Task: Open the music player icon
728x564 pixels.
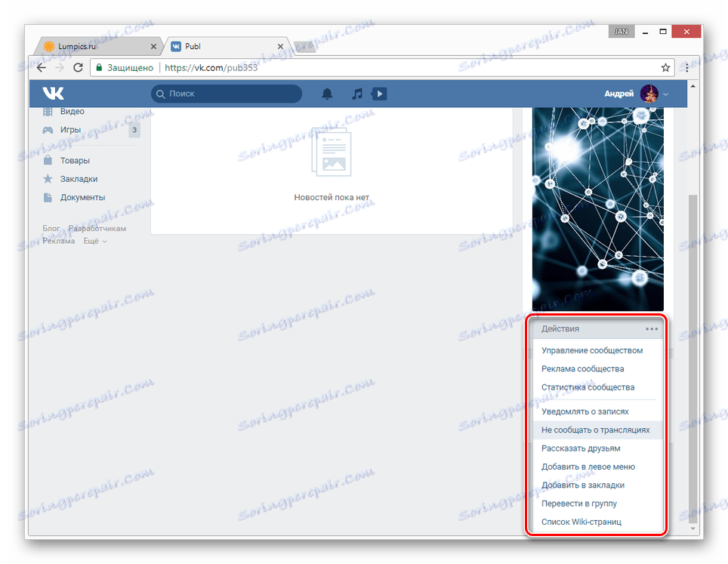Action: point(357,94)
